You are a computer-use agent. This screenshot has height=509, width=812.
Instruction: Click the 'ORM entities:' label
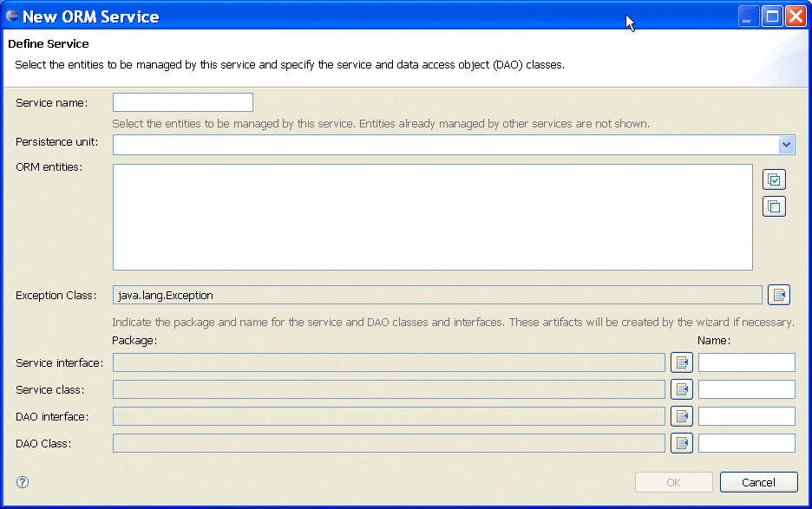coord(49,167)
